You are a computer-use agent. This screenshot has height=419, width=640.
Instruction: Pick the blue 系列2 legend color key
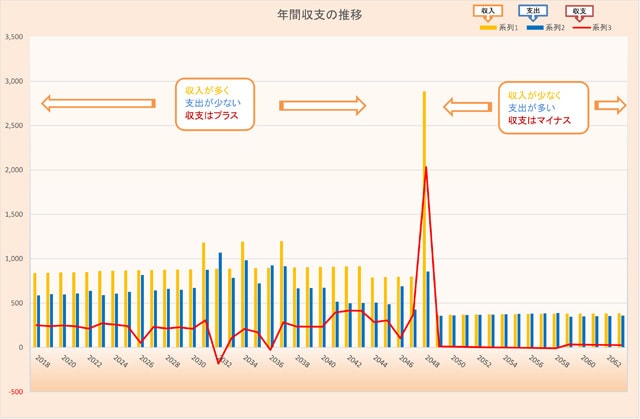pos(535,28)
